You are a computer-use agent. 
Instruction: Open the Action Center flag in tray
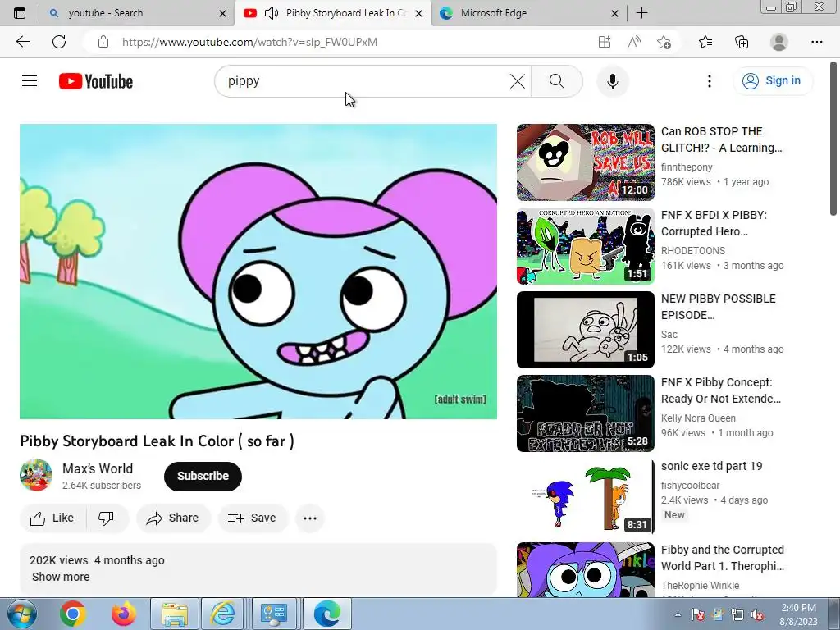698,614
